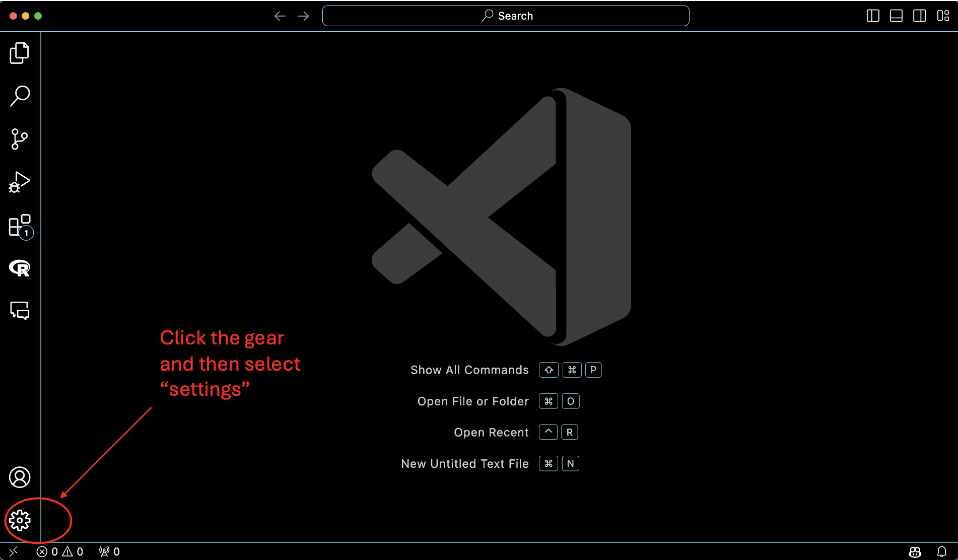
Task: Open the Extensions view
Action: pyautogui.click(x=21, y=226)
